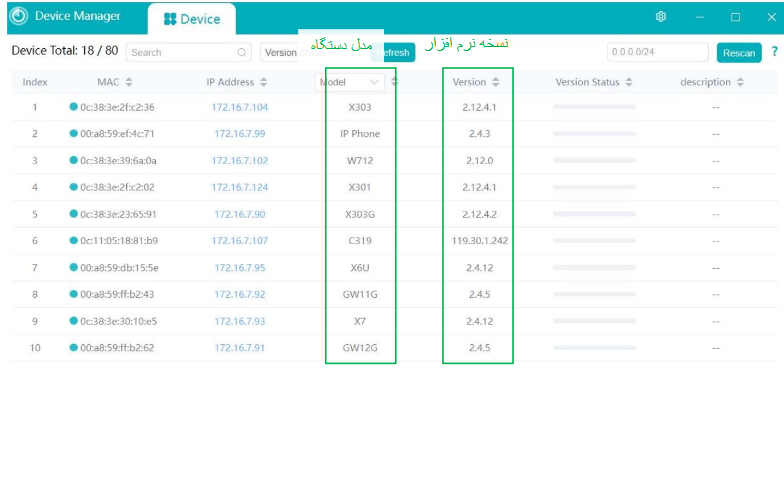Open IP link 172.16.7.104

click(x=240, y=107)
